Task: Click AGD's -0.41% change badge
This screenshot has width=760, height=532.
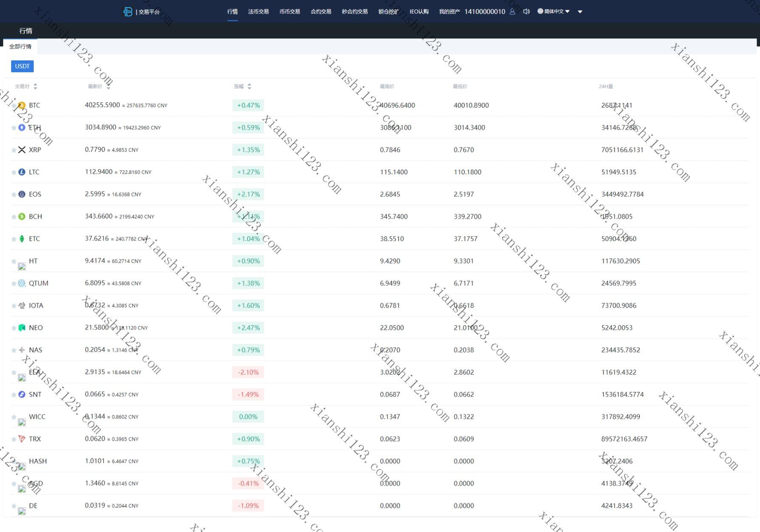Action: click(248, 484)
